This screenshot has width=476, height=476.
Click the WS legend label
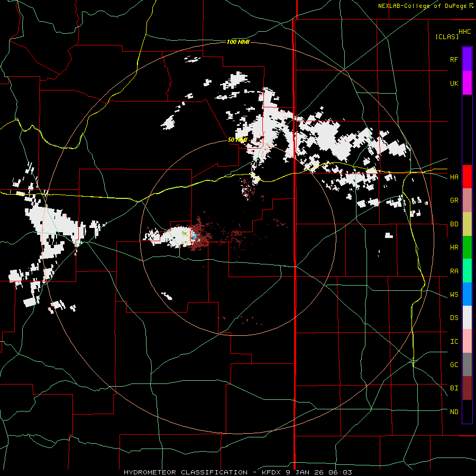tap(454, 295)
